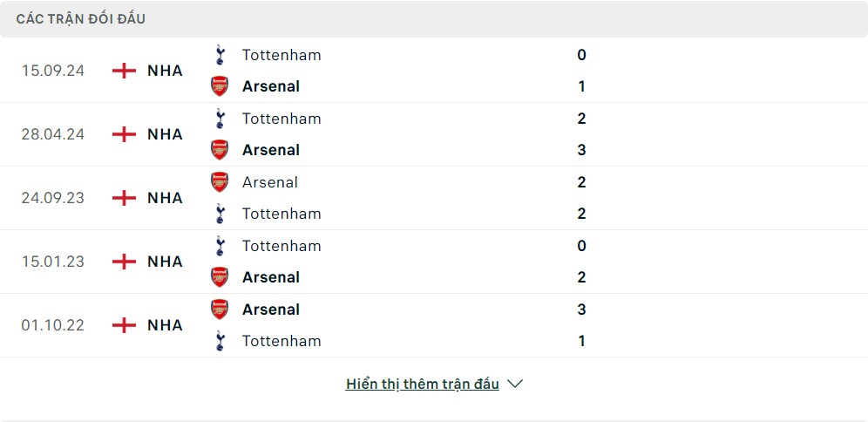
Task: Open Arsenal team name in 28.04.24 match
Action: (271, 150)
